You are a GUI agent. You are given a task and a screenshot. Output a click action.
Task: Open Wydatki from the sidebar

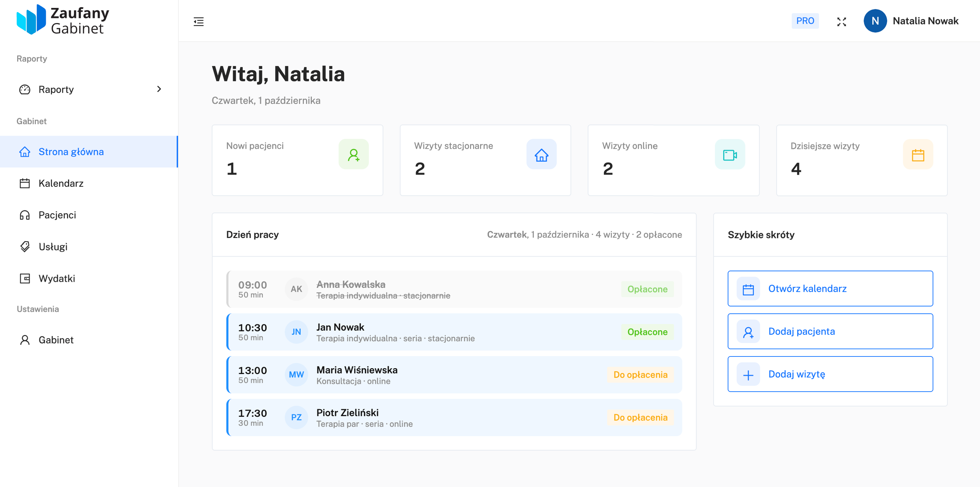89,279
